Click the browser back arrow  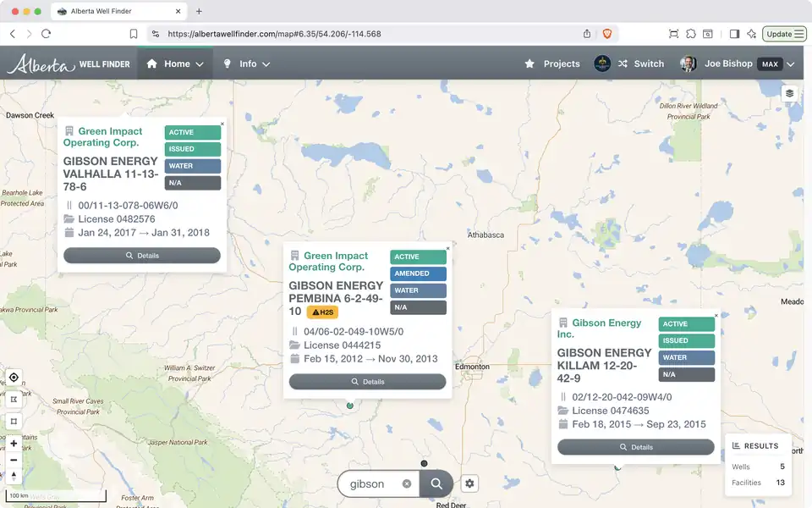(x=13, y=34)
